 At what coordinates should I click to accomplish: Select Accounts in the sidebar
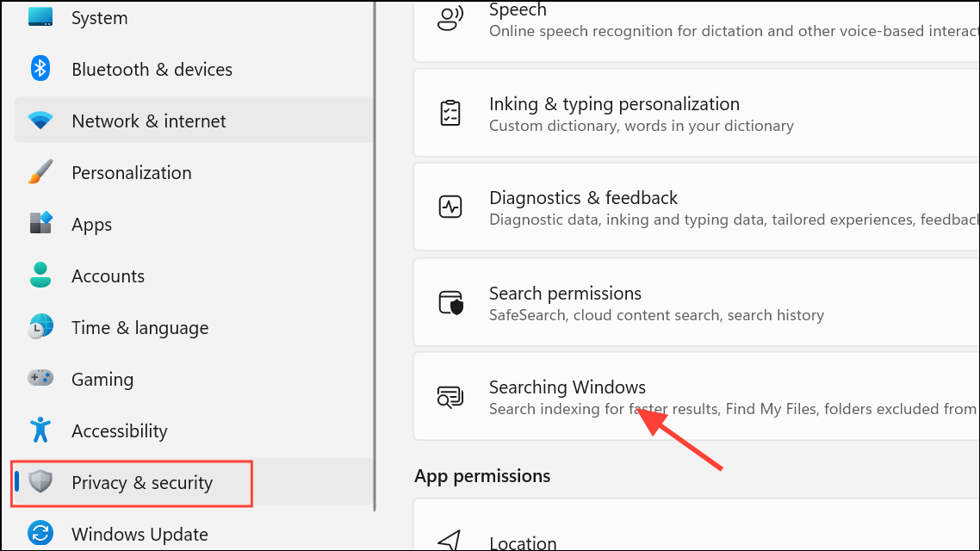click(x=108, y=275)
